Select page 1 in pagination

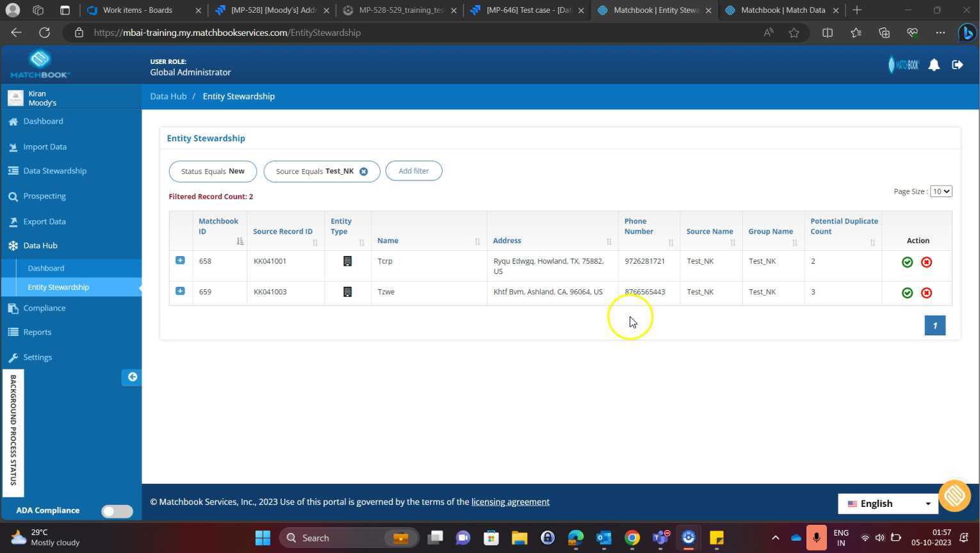click(935, 325)
